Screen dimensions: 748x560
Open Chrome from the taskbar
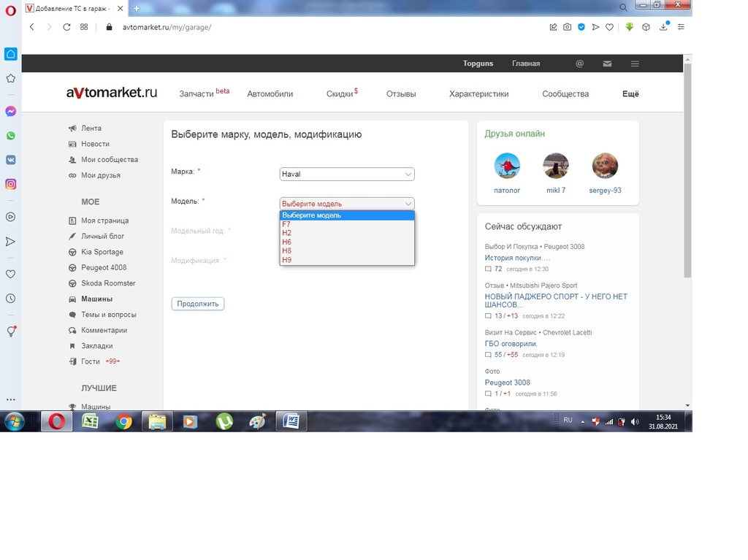point(123,422)
